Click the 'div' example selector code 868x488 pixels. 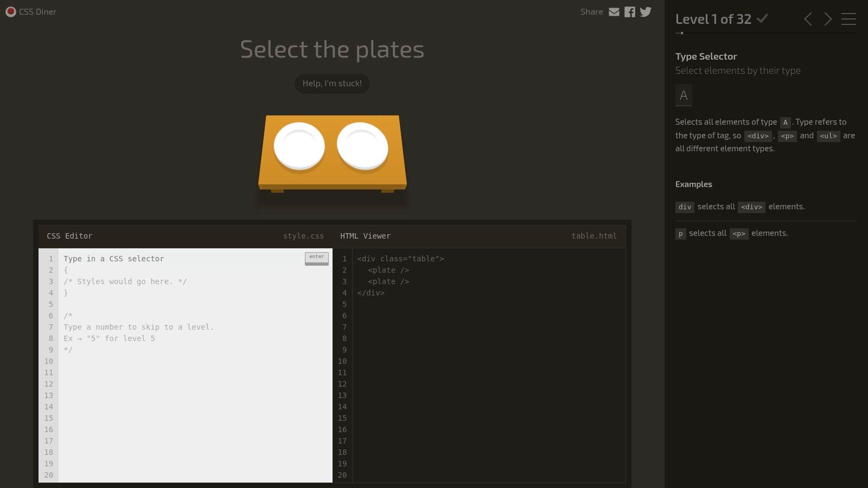click(x=685, y=207)
